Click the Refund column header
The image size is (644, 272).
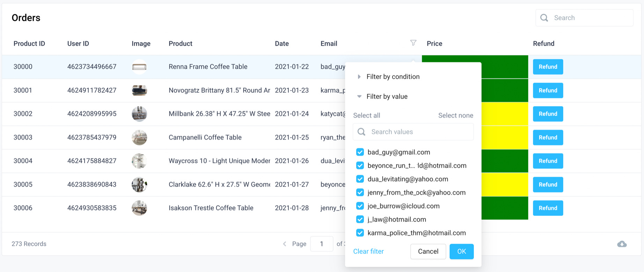coord(544,44)
